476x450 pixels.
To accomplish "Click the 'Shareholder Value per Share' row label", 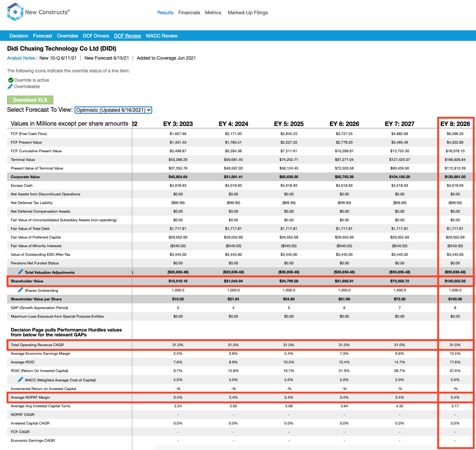I will [36, 299].
